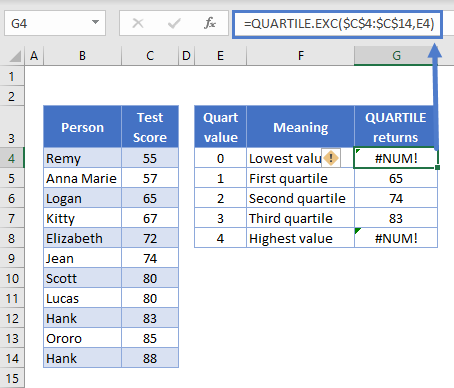Select column D header
This screenshot has width=454, height=388.
click(x=186, y=56)
